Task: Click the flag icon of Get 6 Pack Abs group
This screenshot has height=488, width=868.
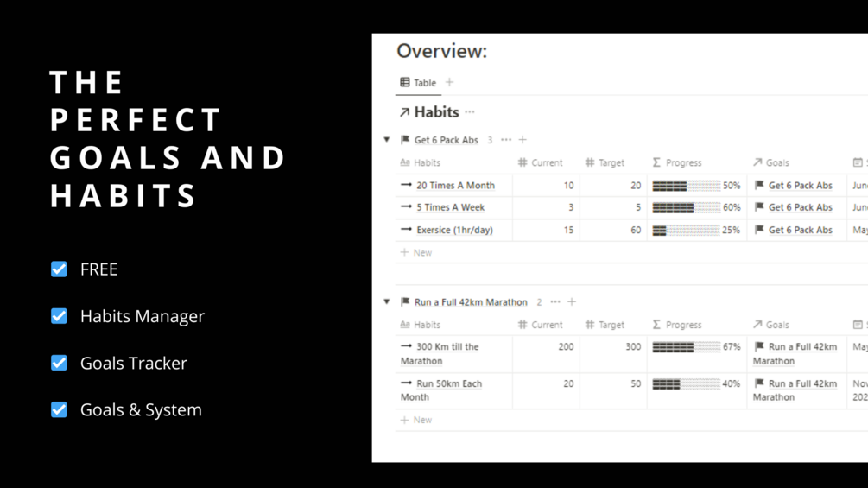Action: [405, 140]
